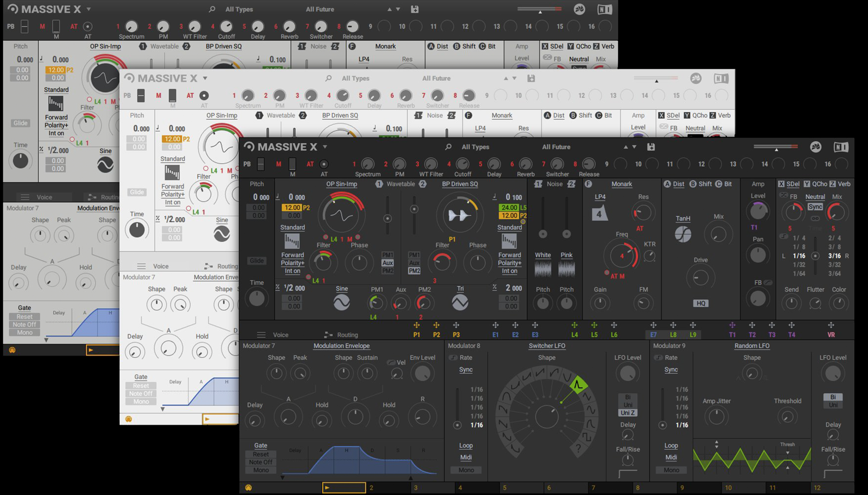
Task: Click the LP4 filter slope icon
Action: tap(599, 214)
